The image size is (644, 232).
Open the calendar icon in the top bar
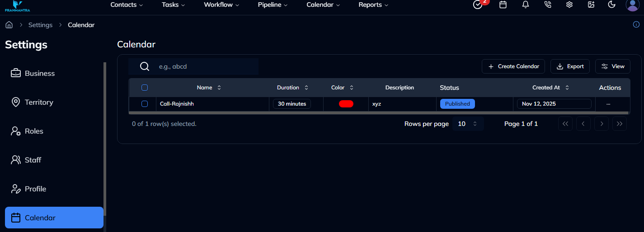503,5
